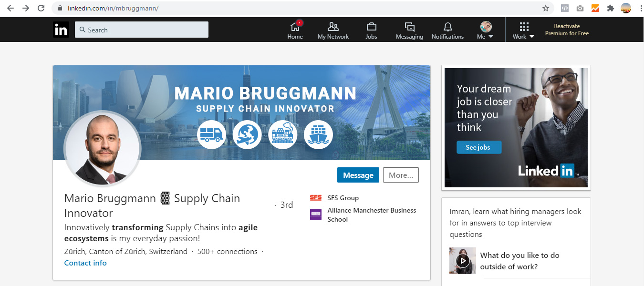This screenshot has width=644, height=286.
Task: Expand the Me profile dropdown
Action: (x=486, y=30)
